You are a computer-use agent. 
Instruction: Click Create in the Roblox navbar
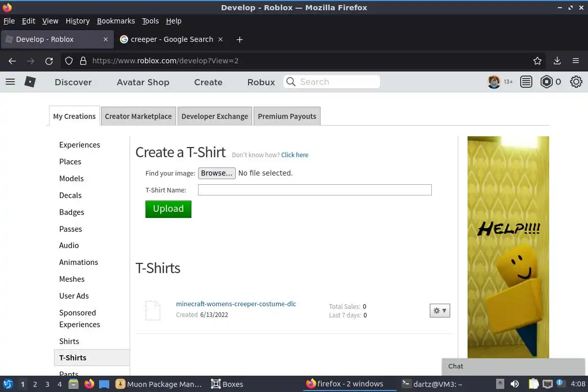pos(208,82)
